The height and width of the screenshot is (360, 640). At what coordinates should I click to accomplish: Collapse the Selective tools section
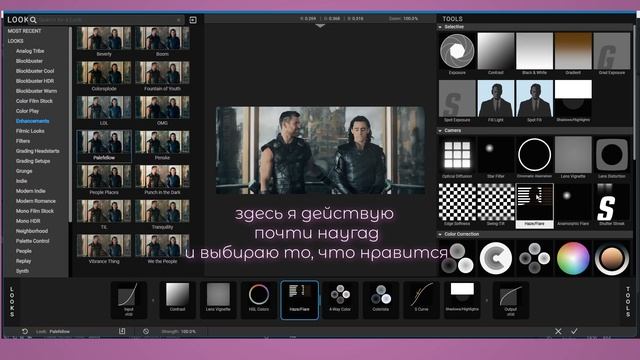click(440, 27)
